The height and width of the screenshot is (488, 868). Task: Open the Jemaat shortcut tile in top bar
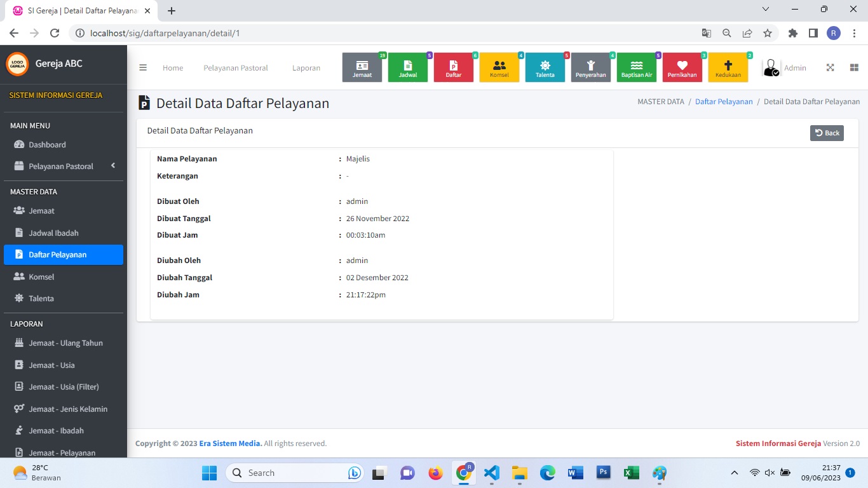362,68
